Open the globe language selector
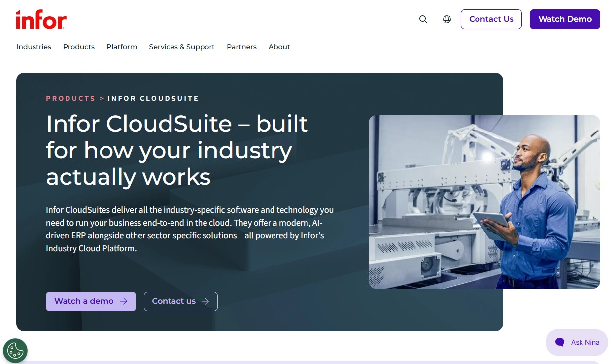Image resolution: width=615 pixels, height=364 pixels. coord(447,19)
